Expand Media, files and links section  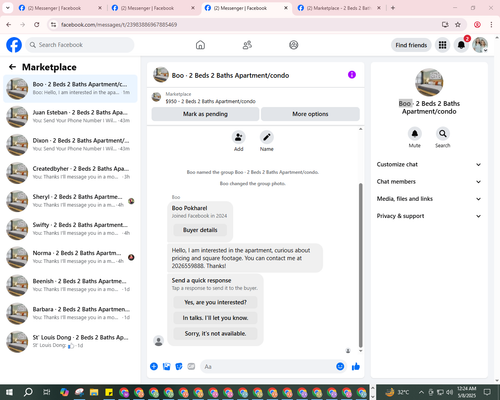coord(429,199)
